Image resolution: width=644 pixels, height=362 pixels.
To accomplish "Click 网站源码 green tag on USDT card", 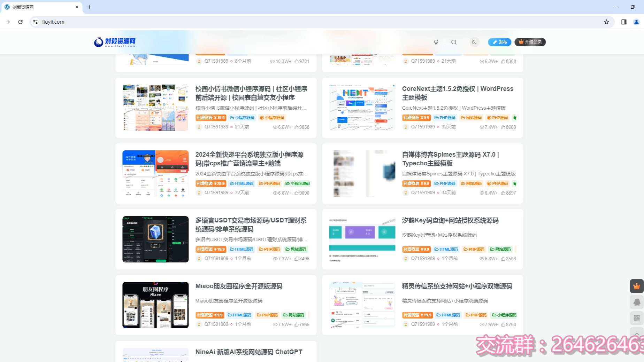I will click(x=296, y=249).
